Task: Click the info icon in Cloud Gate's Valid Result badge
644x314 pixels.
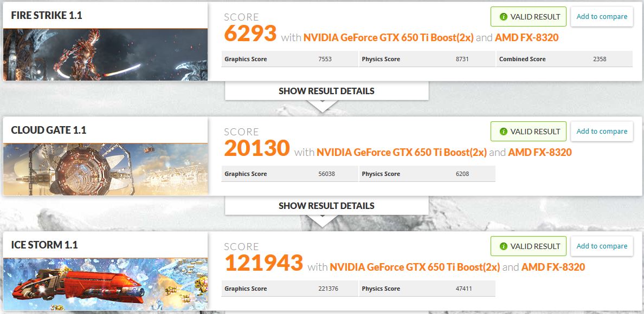Action: point(504,132)
